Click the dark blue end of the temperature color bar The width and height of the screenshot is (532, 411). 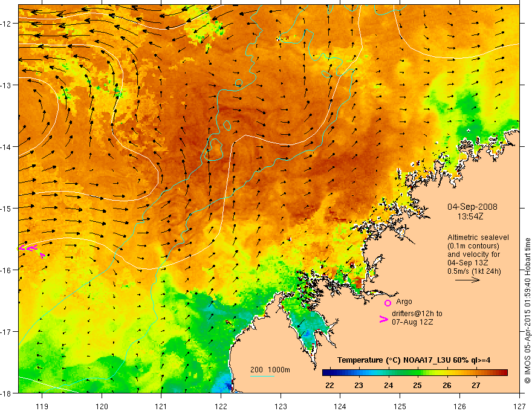pyautogui.click(x=326, y=373)
